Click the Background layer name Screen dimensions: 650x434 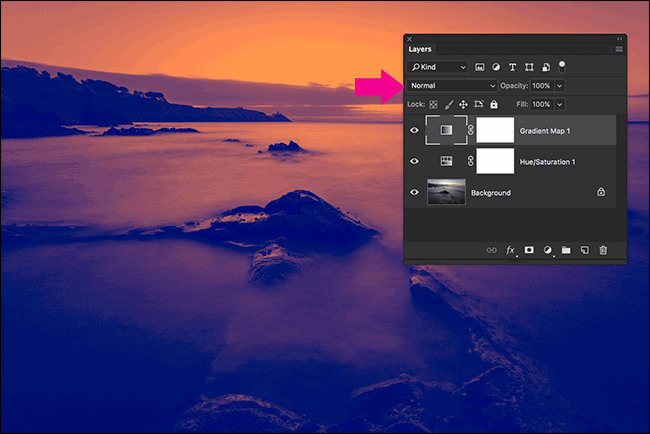[x=491, y=193]
